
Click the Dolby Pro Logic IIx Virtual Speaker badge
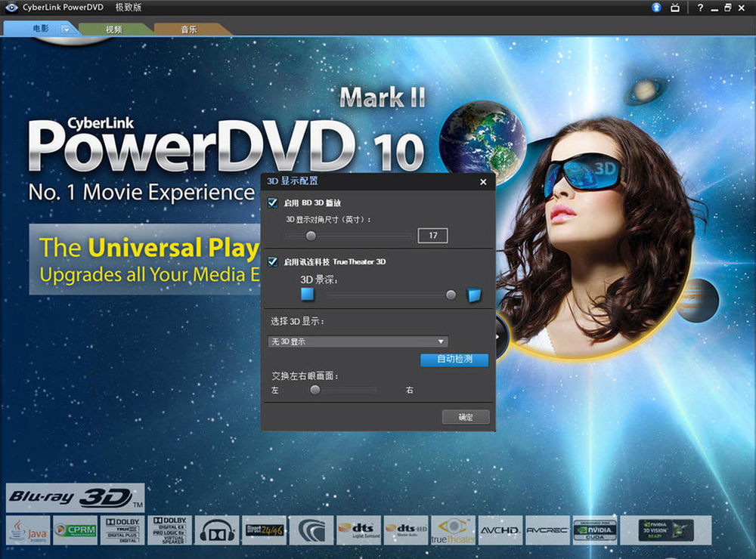point(169,530)
